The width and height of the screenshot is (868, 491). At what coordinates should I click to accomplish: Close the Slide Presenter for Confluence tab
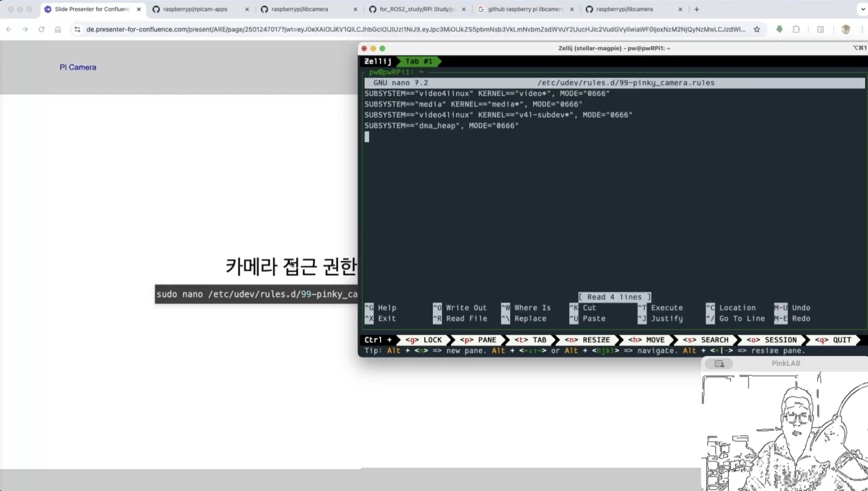click(139, 9)
